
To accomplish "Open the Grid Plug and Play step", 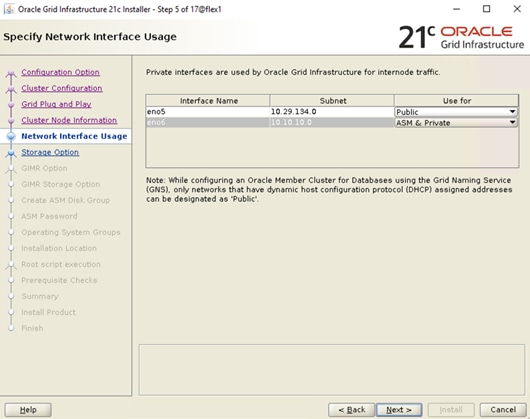I will 56,104.
